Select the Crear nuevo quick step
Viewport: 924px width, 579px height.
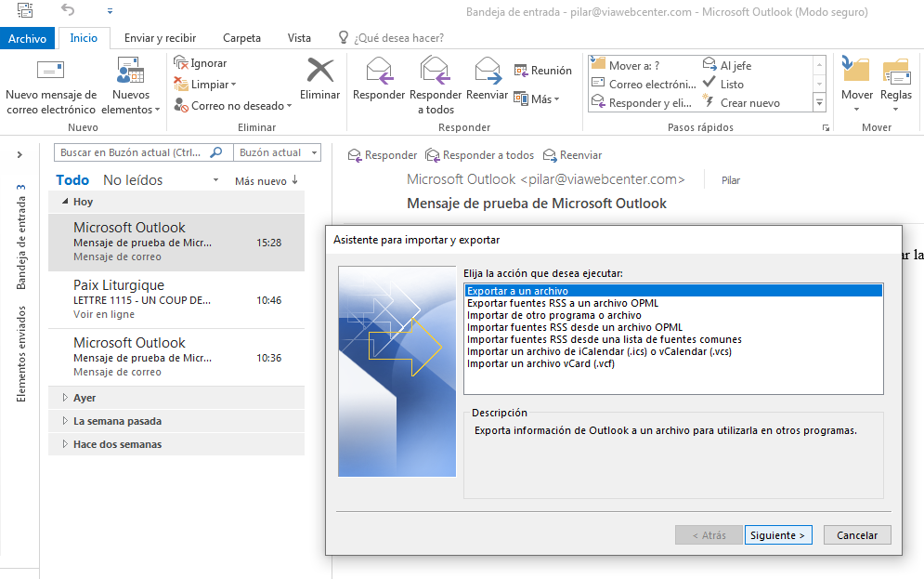pyautogui.click(x=741, y=102)
